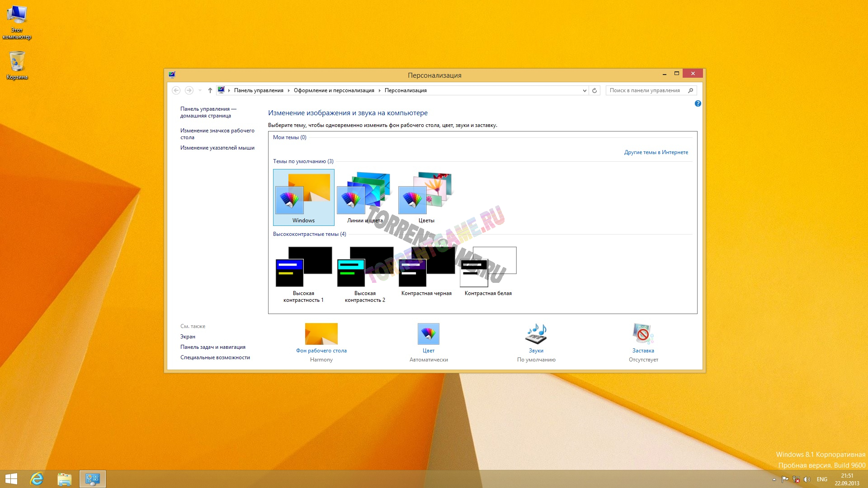Click the volume speaker icon in tray
The image size is (868, 488).
807,479
